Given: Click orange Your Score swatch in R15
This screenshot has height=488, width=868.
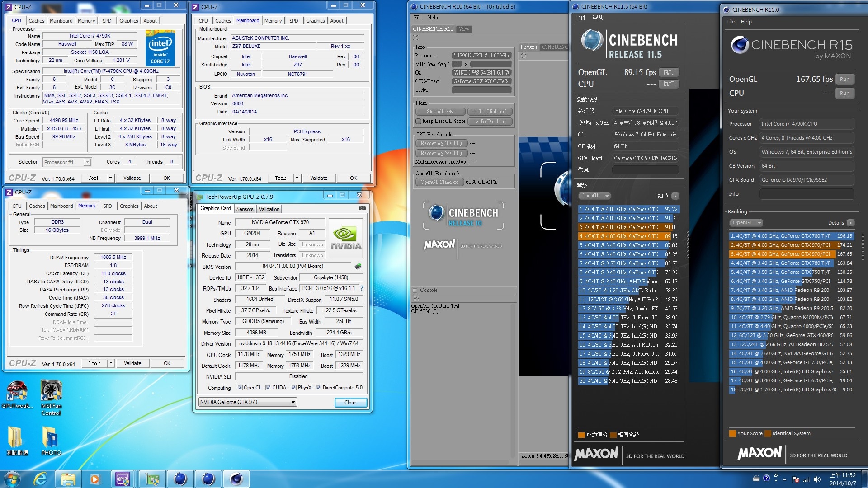Looking at the screenshot, I should coord(732,434).
